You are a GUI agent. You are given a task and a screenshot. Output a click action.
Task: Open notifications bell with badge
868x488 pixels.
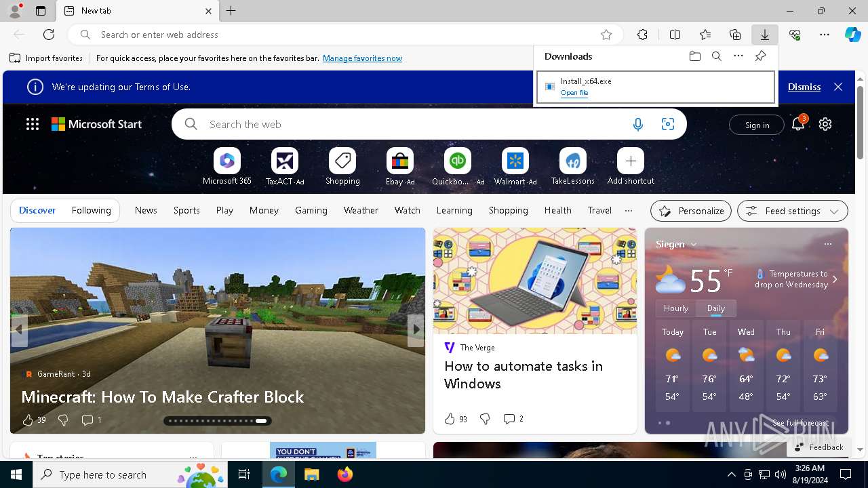[799, 123]
